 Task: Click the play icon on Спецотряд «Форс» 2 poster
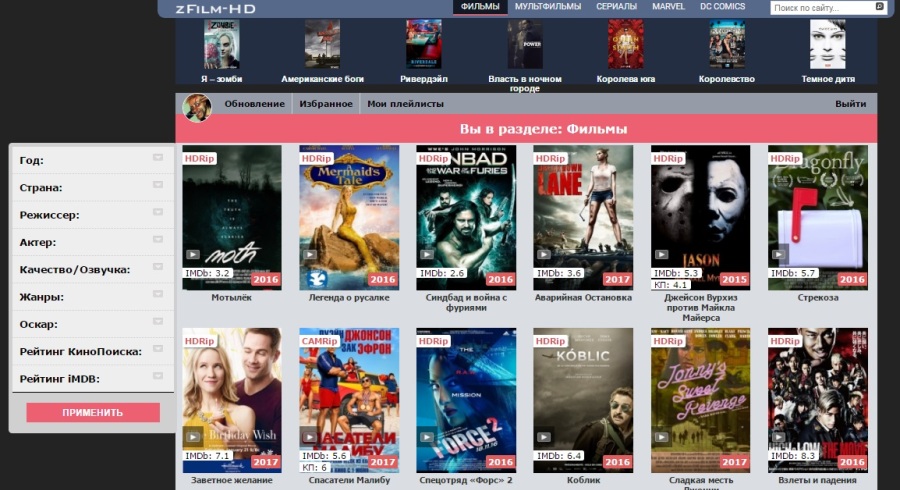(427, 437)
